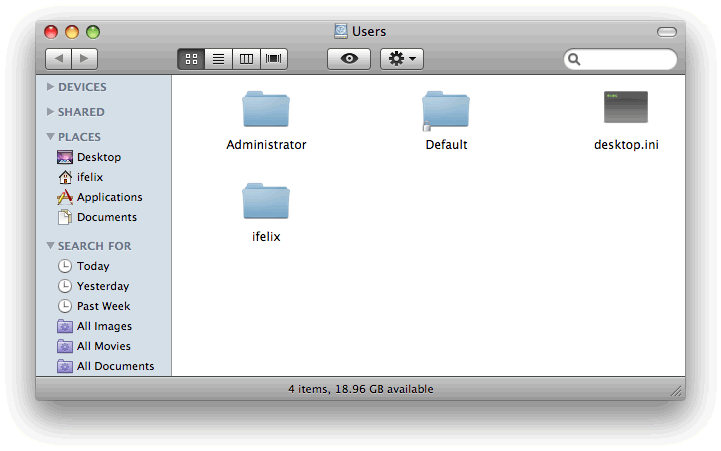Open the Action gear dropdown menu
Viewport: 721px width, 451px height.
click(402, 59)
